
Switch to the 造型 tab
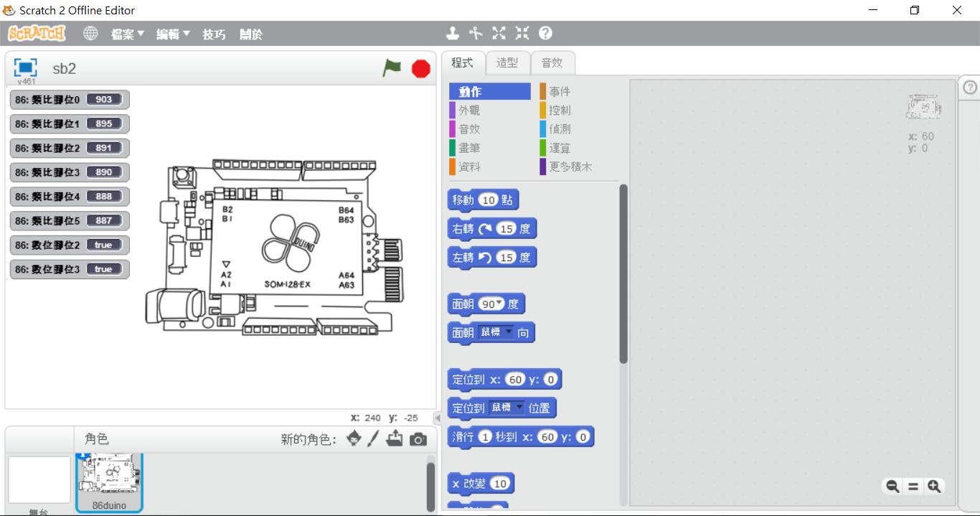[507, 62]
